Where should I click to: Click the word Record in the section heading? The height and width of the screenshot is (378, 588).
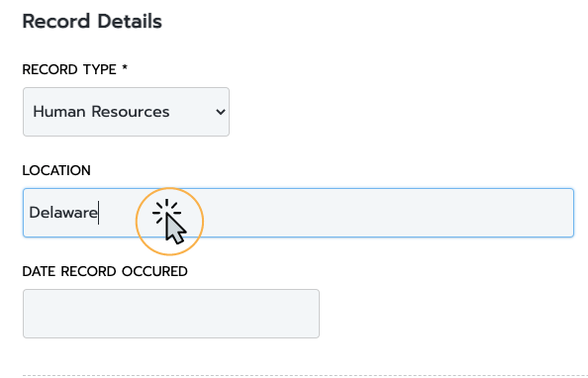tap(57, 22)
